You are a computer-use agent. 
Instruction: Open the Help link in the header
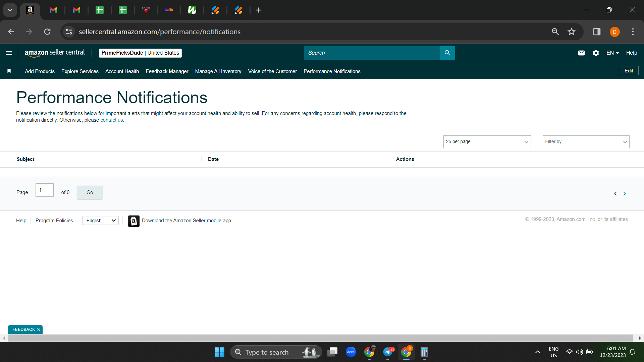(x=632, y=53)
